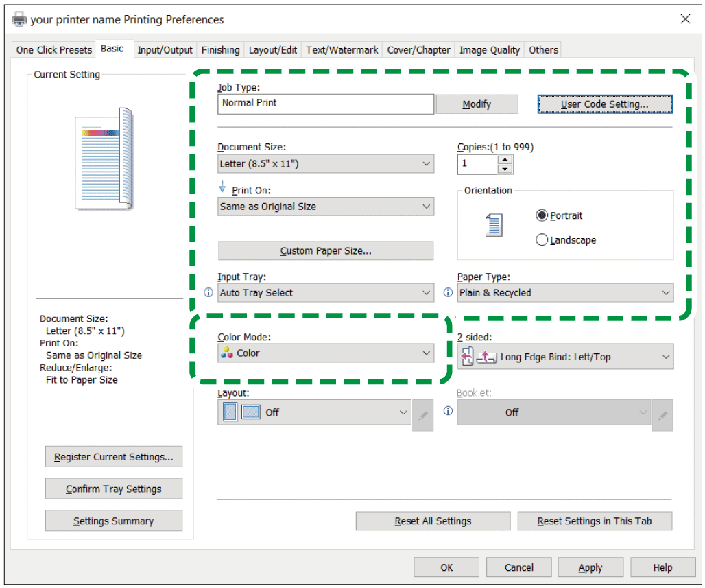The image size is (705, 588).
Task: Open the Document Size dropdown
Action: click(326, 164)
